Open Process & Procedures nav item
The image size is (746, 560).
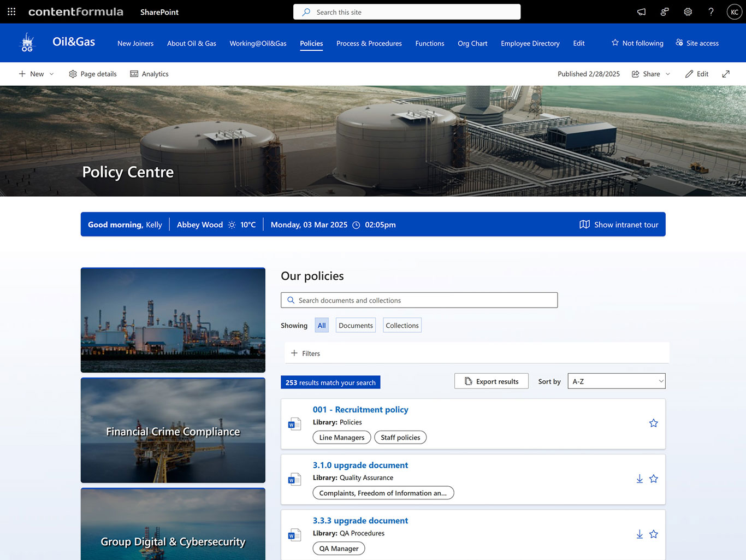click(369, 43)
